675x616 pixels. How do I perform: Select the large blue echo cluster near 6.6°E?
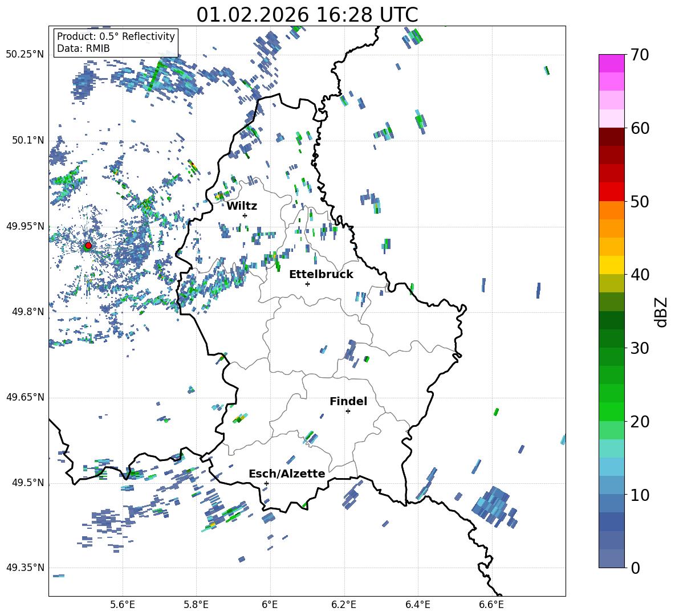(493, 506)
